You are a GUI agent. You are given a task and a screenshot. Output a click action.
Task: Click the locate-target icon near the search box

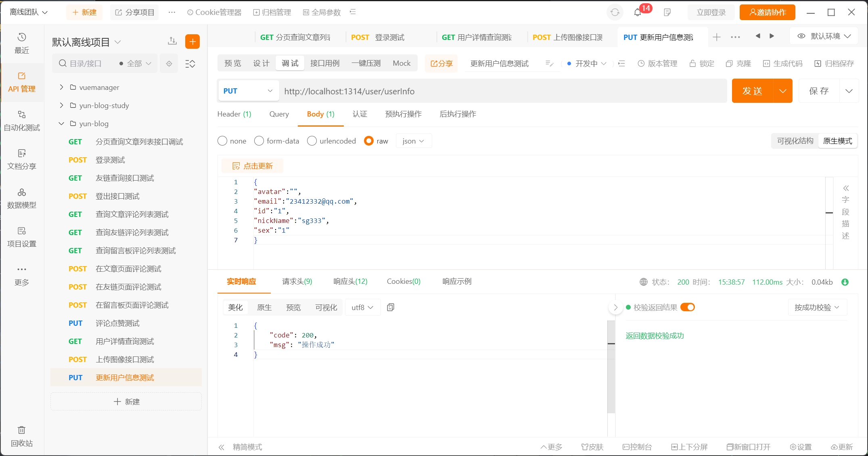(169, 64)
